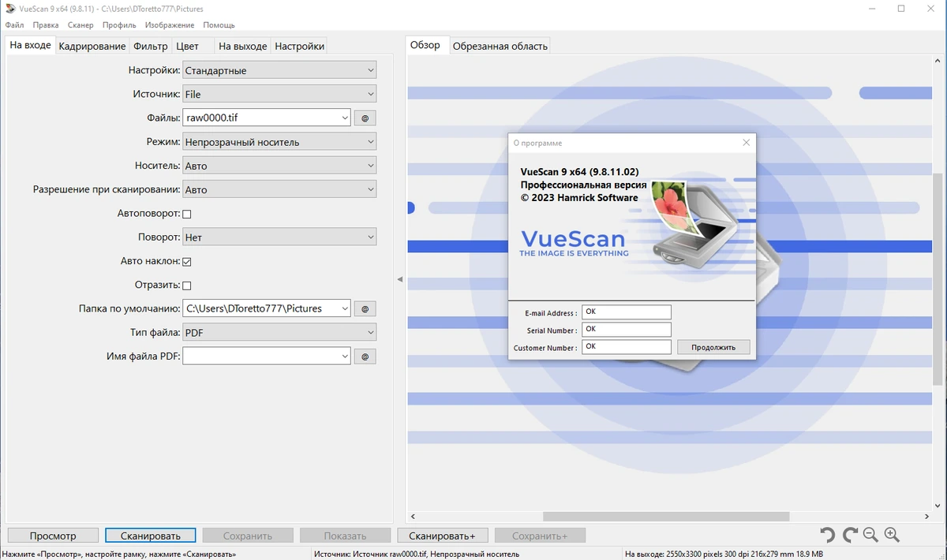Click the left arrow of preview horizontal scrollbar

[412, 517]
